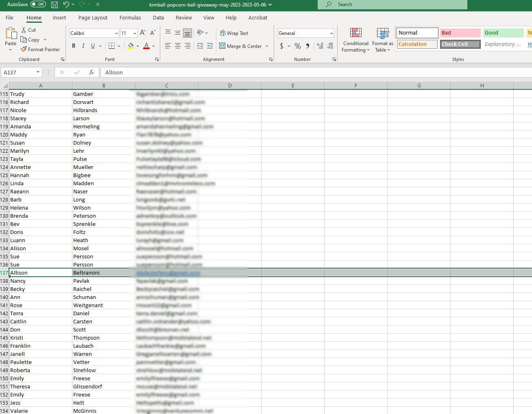The height and width of the screenshot is (414, 532).
Task: Click the Increase Font Size icon
Action: click(x=143, y=33)
